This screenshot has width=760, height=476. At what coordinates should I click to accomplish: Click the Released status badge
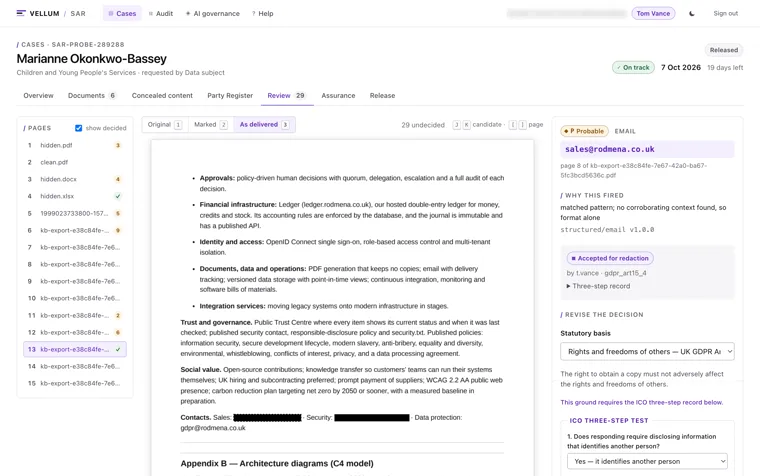point(724,50)
